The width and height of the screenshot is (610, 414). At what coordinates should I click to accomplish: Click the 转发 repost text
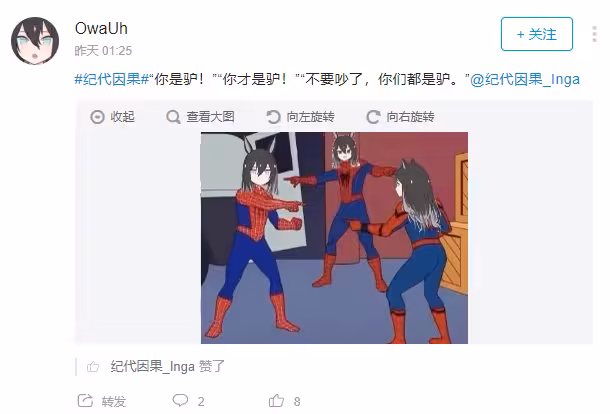coord(114,401)
